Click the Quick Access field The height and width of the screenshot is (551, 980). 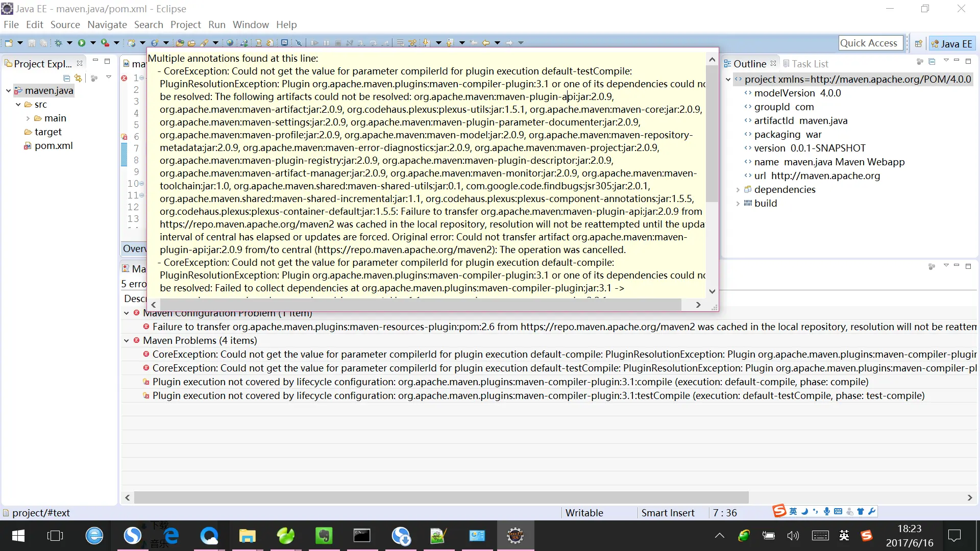[870, 43]
